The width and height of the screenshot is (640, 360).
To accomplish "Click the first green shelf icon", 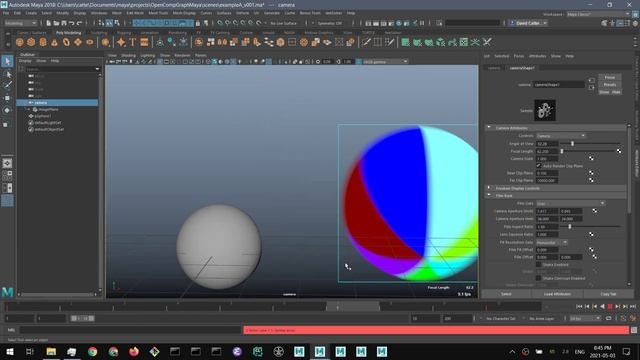I will [x=405, y=42].
